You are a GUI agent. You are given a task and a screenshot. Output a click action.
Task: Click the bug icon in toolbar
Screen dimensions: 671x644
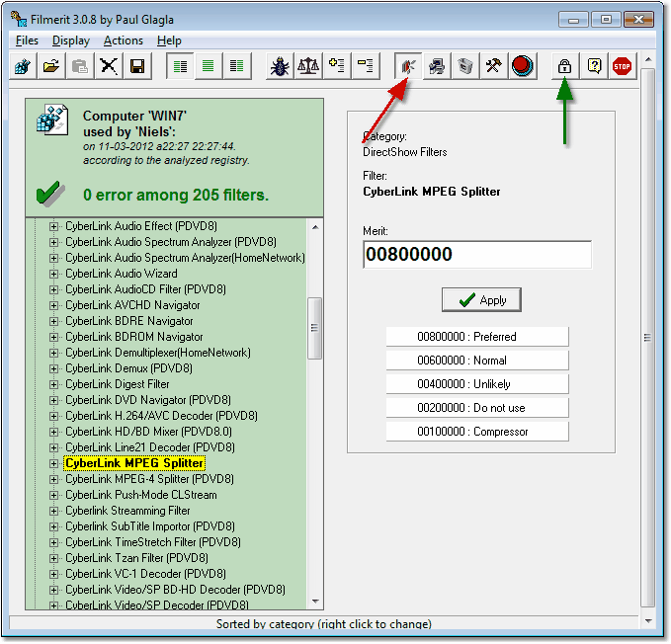[x=280, y=66]
